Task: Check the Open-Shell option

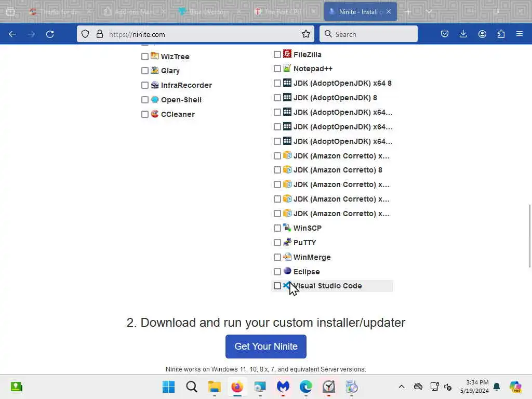Action: pos(145,100)
